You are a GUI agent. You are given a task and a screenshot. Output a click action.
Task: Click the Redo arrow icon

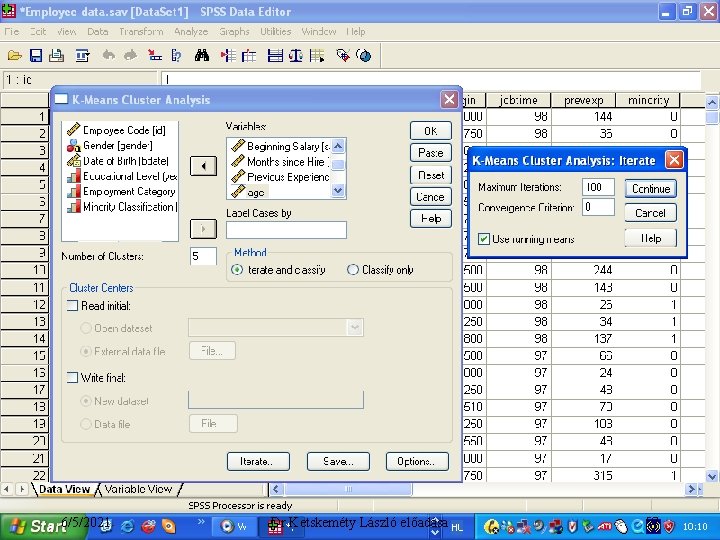tap(130, 56)
